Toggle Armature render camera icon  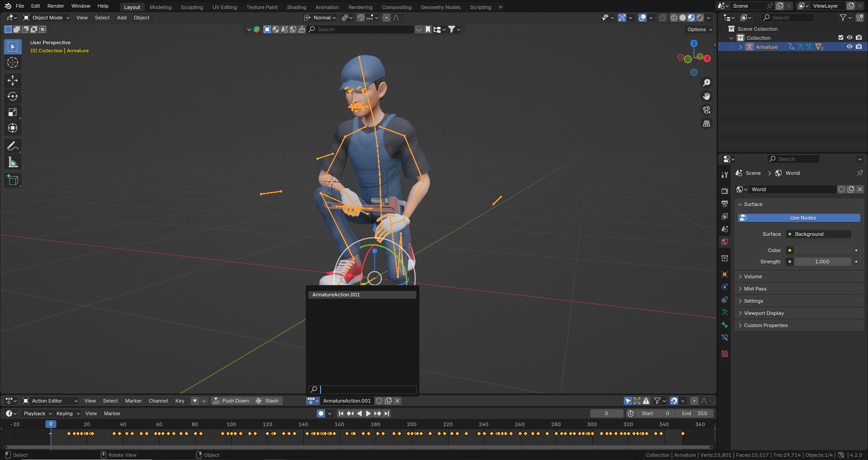coord(859,47)
